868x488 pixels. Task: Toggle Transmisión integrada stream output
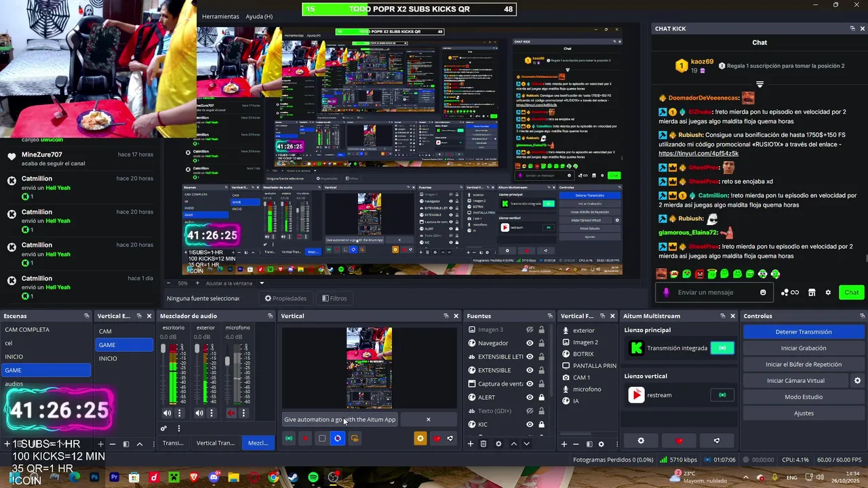pyautogui.click(x=722, y=348)
